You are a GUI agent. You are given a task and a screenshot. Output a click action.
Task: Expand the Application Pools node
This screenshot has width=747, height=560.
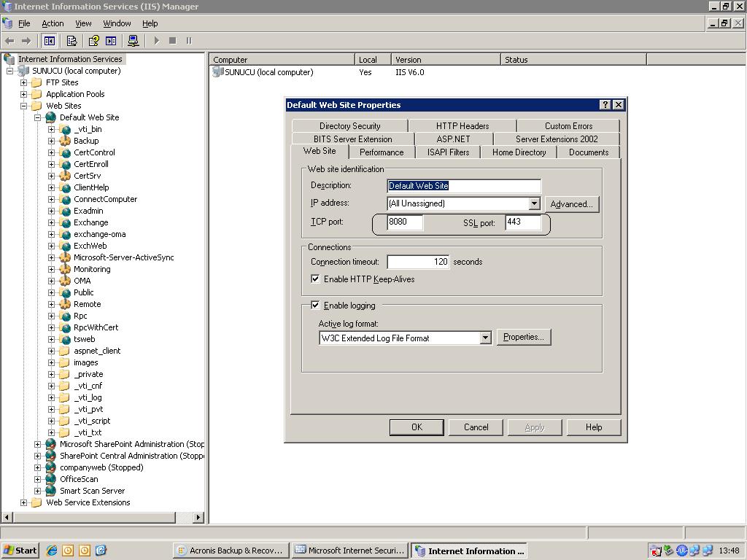(x=23, y=94)
